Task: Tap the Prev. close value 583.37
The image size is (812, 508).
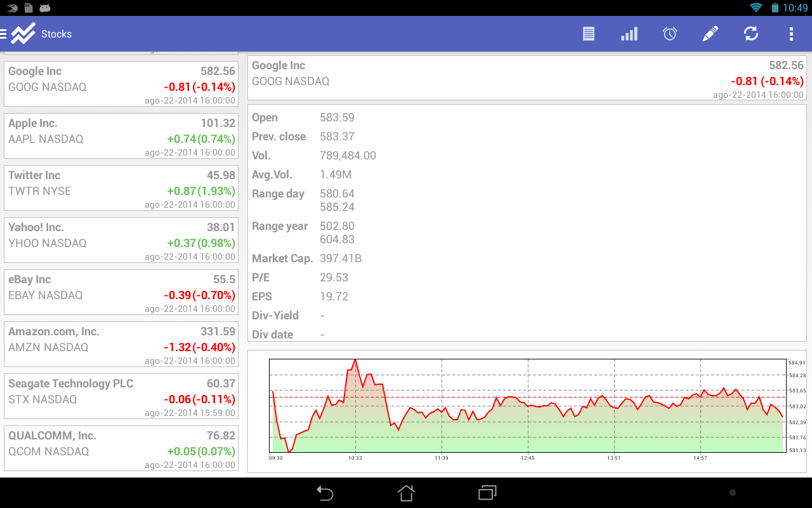Action: click(x=337, y=137)
